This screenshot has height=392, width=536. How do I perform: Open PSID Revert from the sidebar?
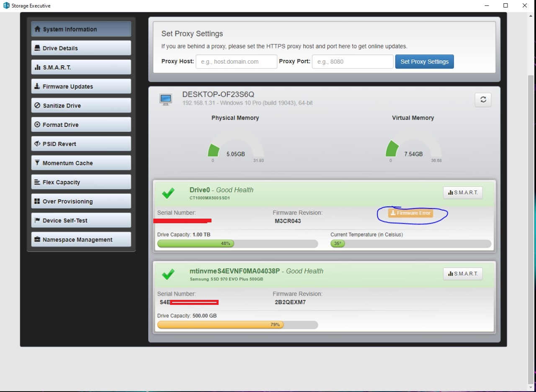81,144
